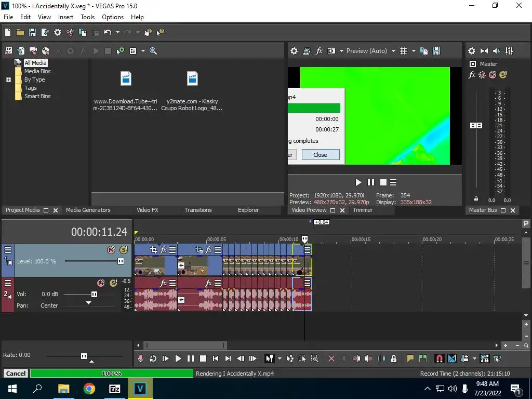This screenshot has height=399, width=532.
Task: Switch to the Transitions tab
Action: 198,210
